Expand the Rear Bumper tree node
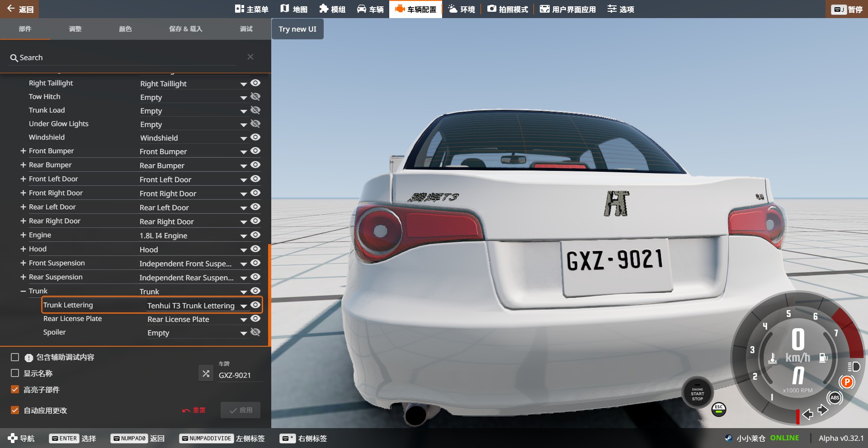 click(x=23, y=165)
